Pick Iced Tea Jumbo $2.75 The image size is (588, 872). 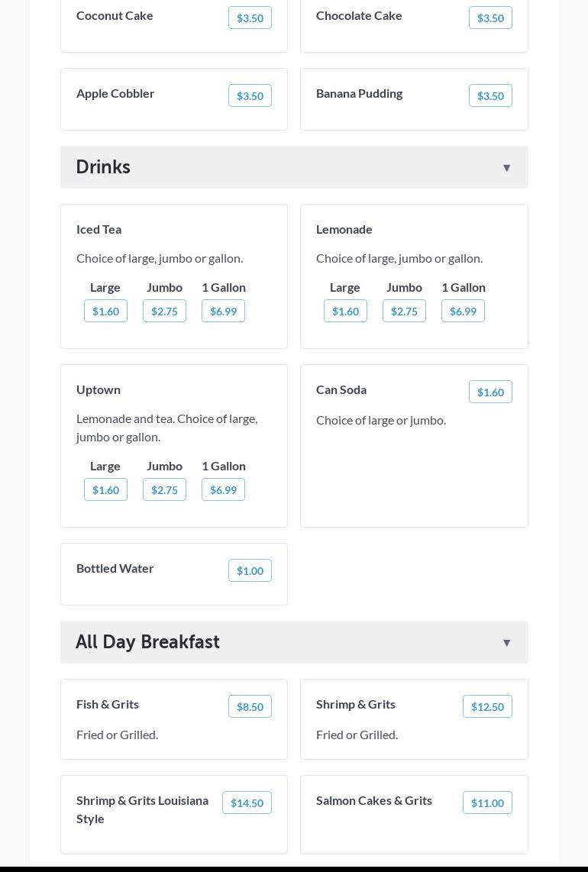click(x=164, y=311)
